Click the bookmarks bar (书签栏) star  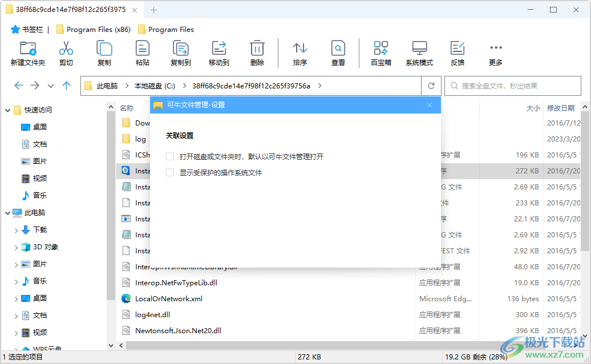pyautogui.click(x=15, y=30)
